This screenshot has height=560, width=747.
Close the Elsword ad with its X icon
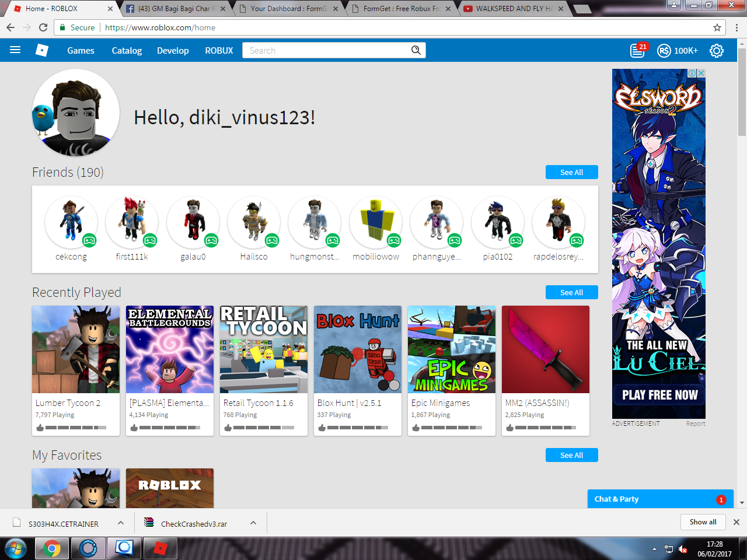click(701, 73)
